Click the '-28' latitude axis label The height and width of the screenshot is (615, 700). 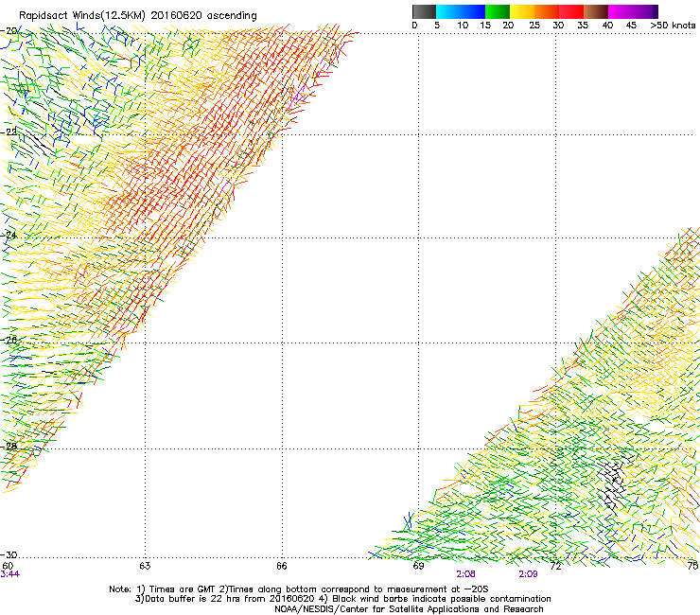[x=9, y=447]
